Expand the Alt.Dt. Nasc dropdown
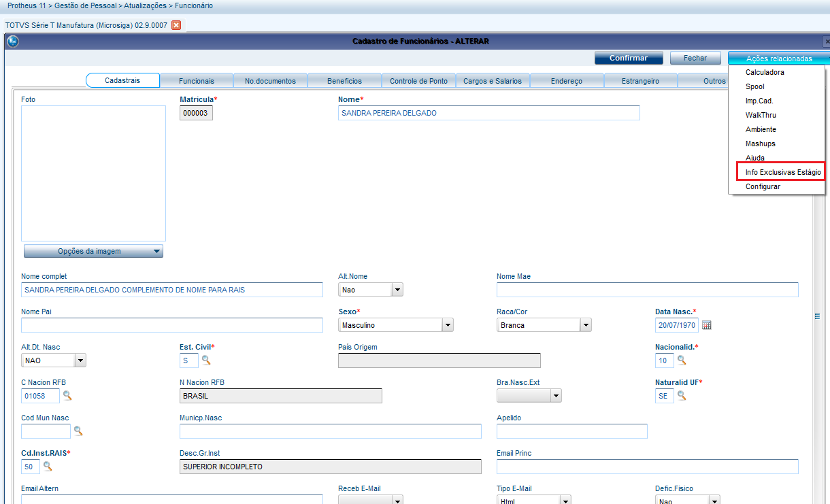The height and width of the screenshot is (504, 830). tap(80, 360)
